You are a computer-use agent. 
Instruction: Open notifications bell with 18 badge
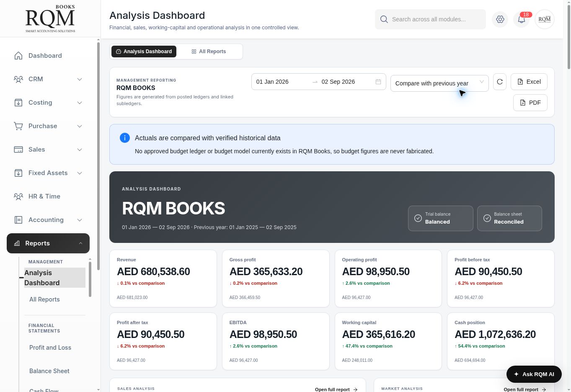[x=522, y=19]
